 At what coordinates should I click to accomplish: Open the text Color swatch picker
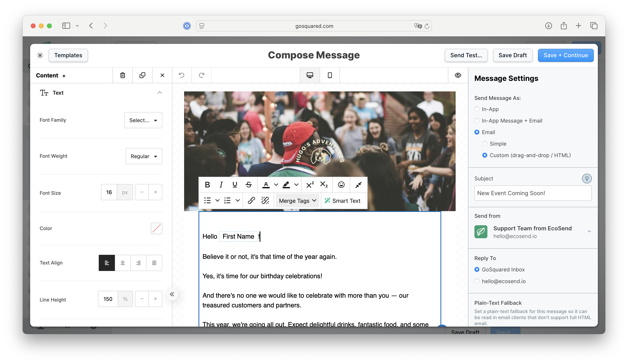tap(157, 229)
